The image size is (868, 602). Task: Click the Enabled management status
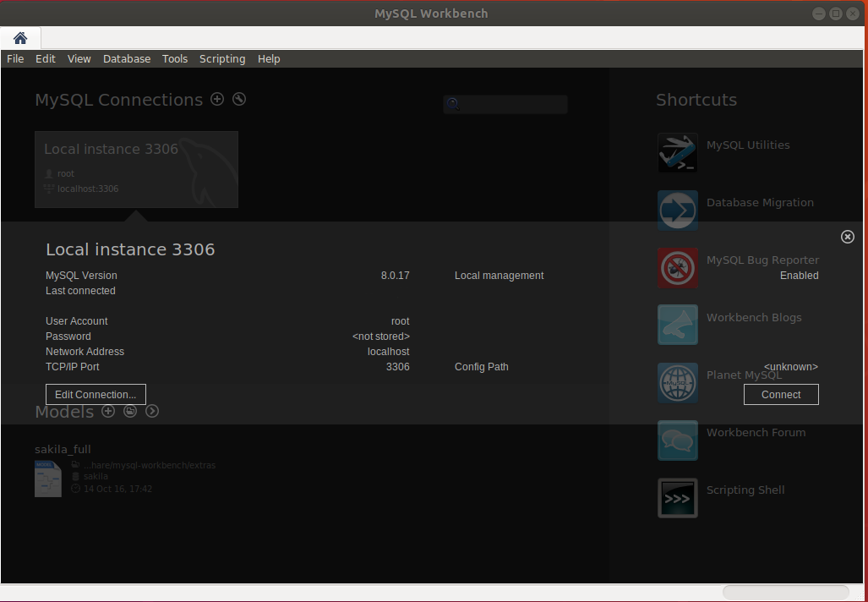pyautogui.click(x=800, y=276)
